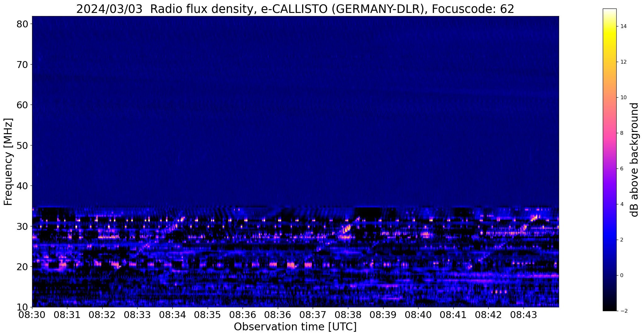The height and width of the screenshot is (336, 644).
Task: Click the 30 MHz frequency tick label
Action: coord(23,226)
